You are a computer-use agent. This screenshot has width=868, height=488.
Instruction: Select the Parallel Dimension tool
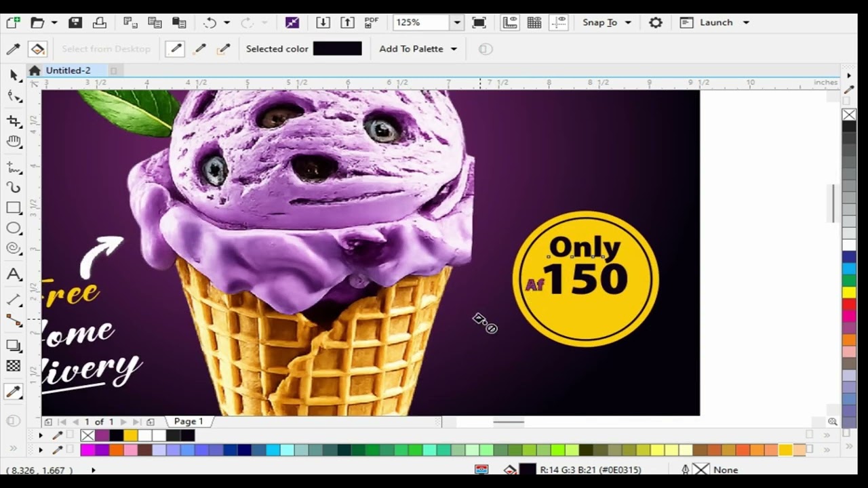[x=14, y=299]
